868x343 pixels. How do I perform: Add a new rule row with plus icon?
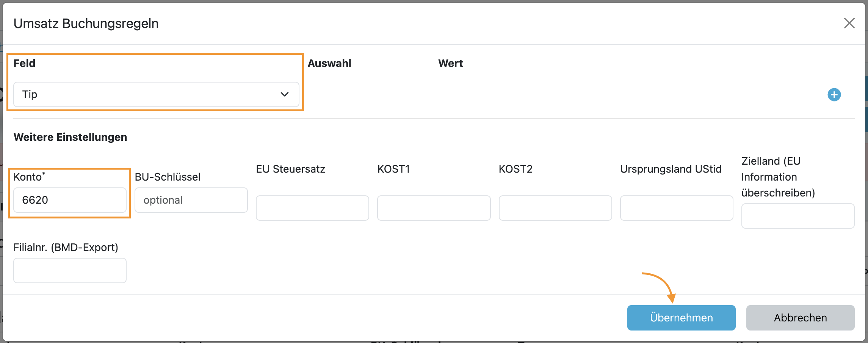click(x=834, y=95)
